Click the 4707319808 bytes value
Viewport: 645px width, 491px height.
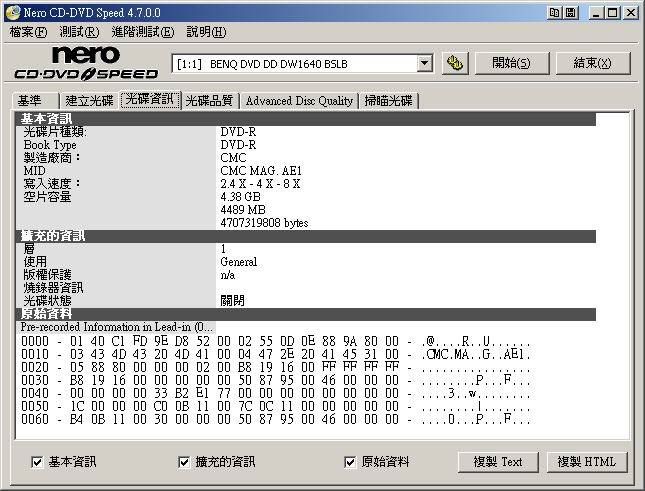click(x=264, y=223)
